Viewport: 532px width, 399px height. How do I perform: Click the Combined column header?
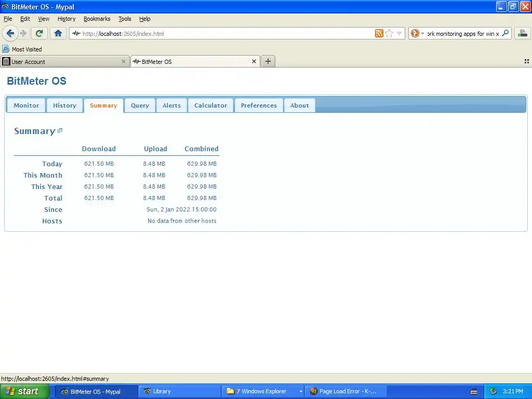(x=202, y=149)
